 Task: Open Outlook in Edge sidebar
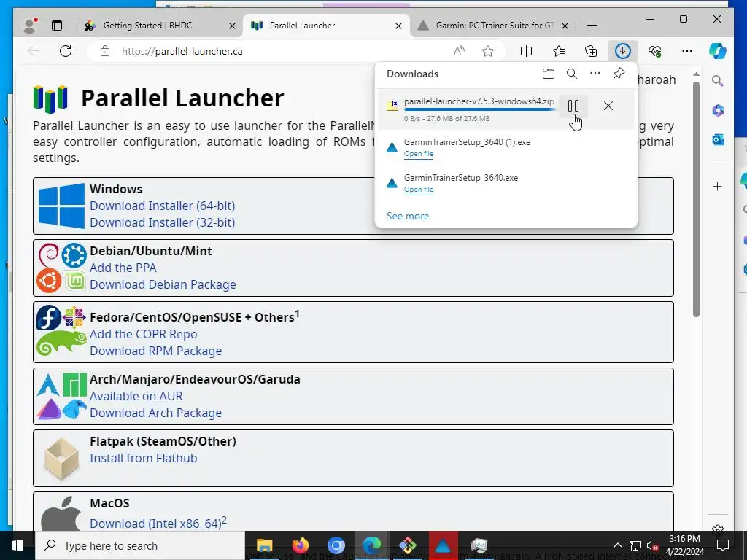(718, 139)
